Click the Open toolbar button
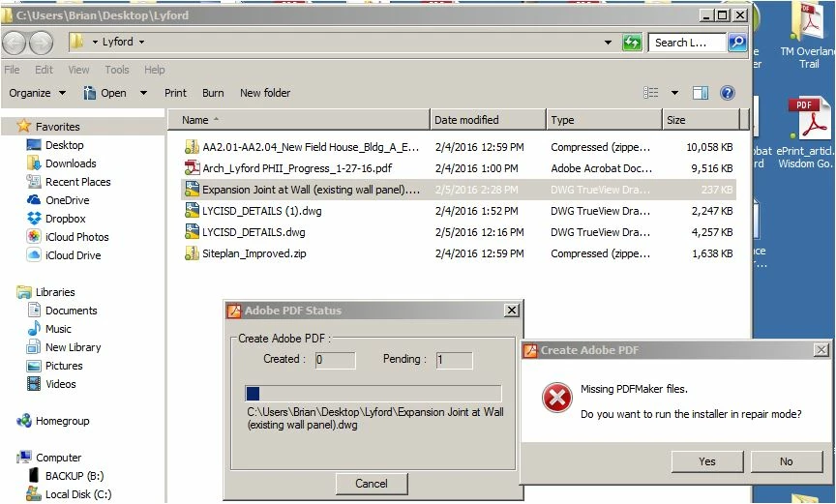836x504 pixels. point(105,93)
